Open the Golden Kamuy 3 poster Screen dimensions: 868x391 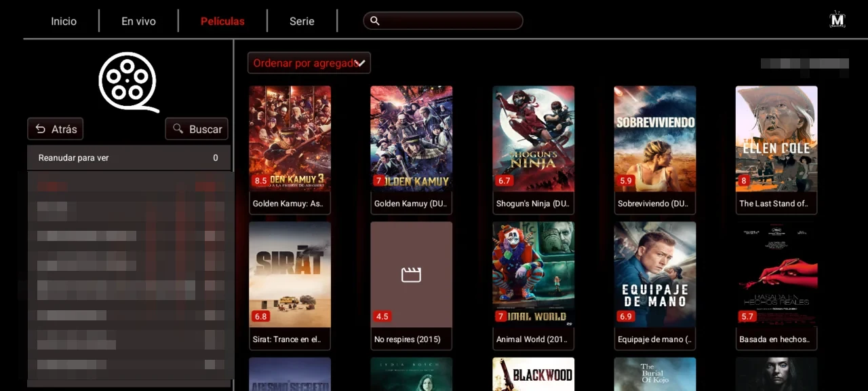290,138
